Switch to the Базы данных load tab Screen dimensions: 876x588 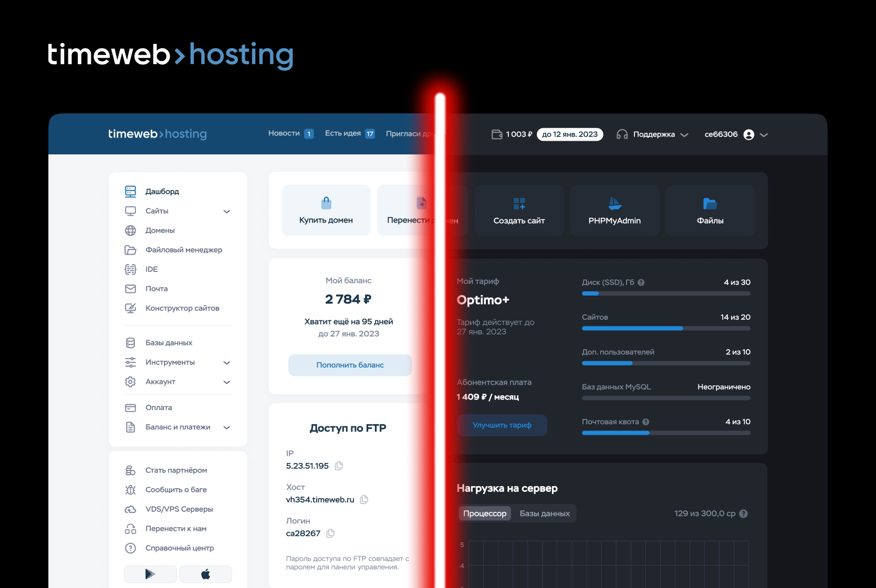(545, 513)
